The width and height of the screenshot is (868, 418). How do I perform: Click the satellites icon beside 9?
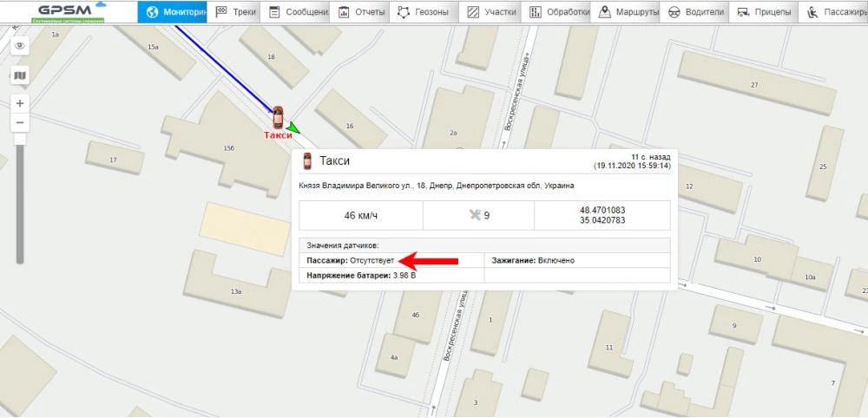click(475, 216)
